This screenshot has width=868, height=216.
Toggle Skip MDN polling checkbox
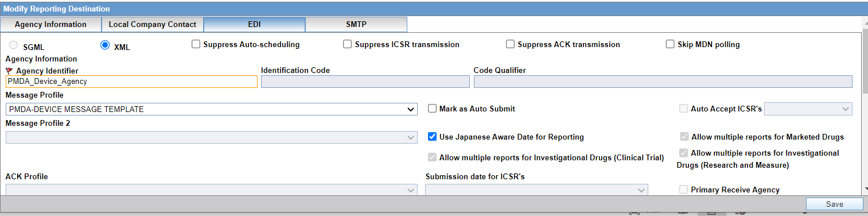click(x=670, y=44)
